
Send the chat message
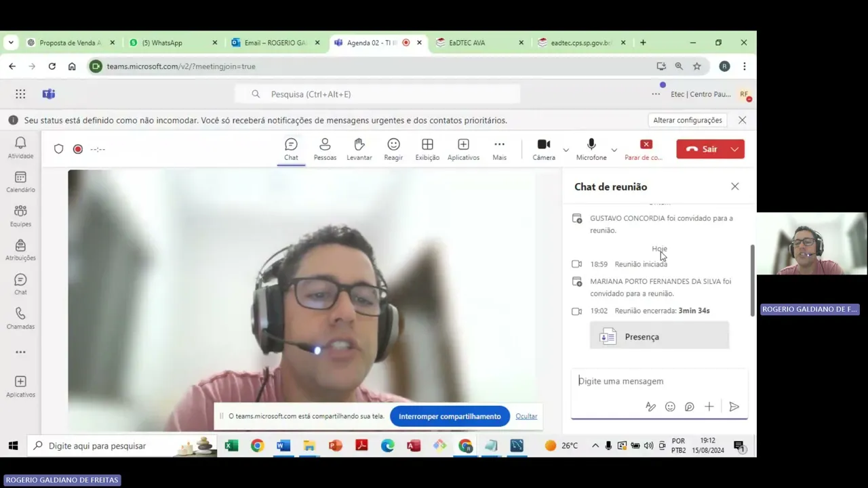[734, 407]
